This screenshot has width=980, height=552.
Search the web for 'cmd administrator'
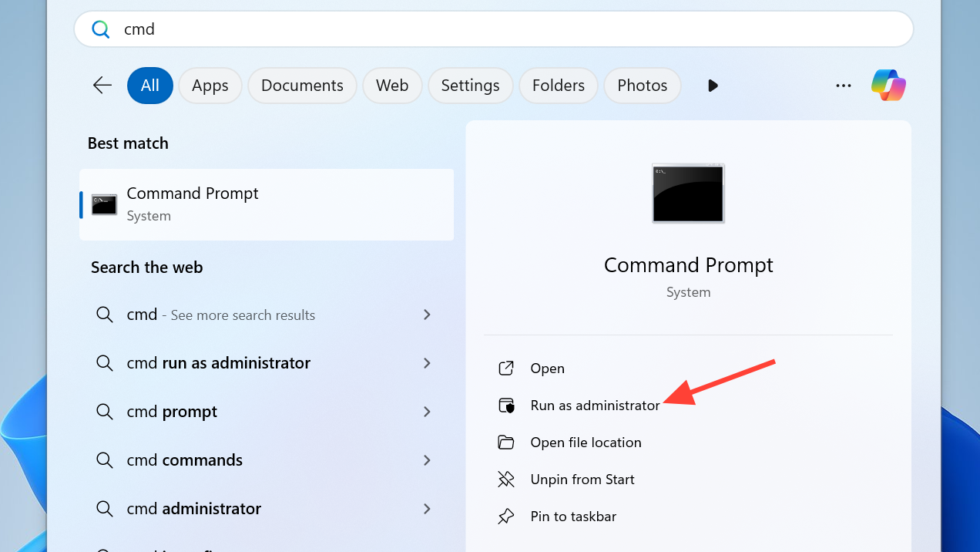[x=194, y=509]
